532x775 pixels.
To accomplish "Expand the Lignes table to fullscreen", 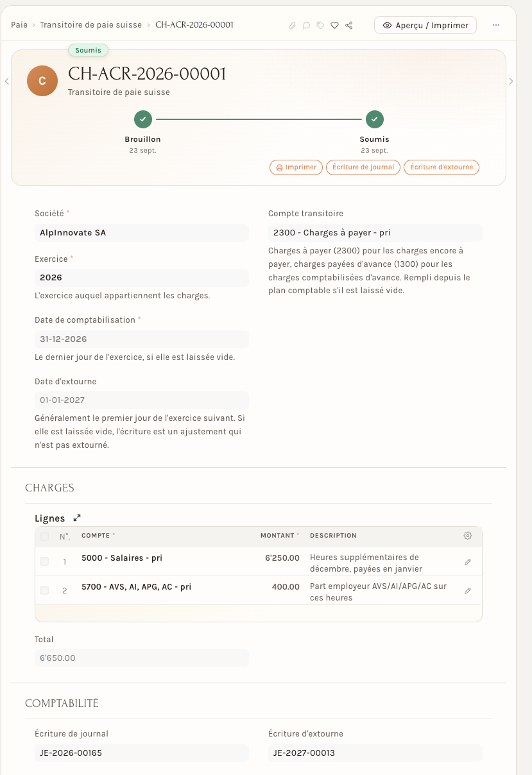I will pyautogui.click(x=77, y=518).
